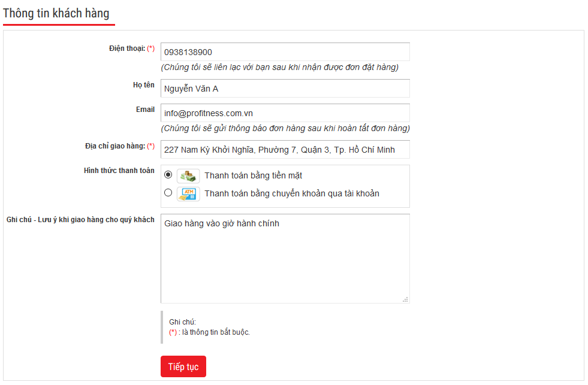Focus the delivery address input field

285,150
